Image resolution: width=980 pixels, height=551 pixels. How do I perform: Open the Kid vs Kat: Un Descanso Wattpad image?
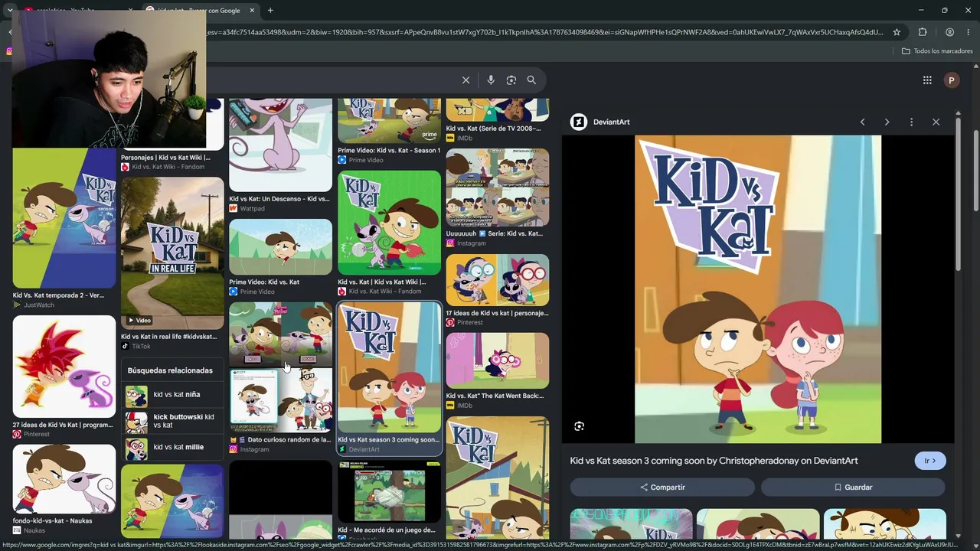pos(280,145)
